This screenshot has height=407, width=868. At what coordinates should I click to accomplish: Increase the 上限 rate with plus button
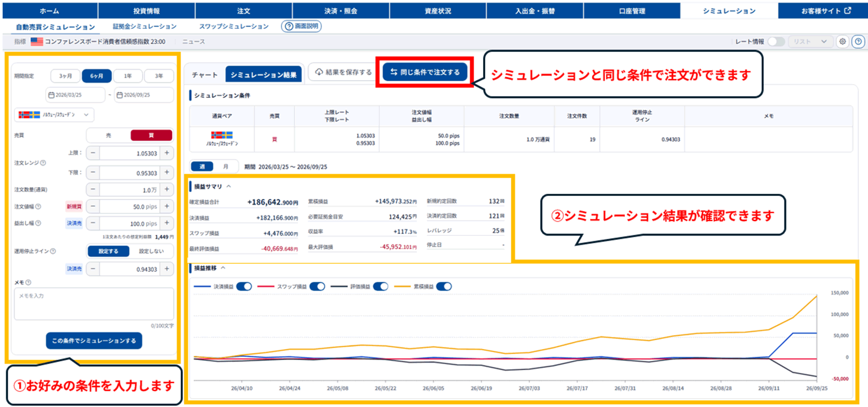[167, 153]
